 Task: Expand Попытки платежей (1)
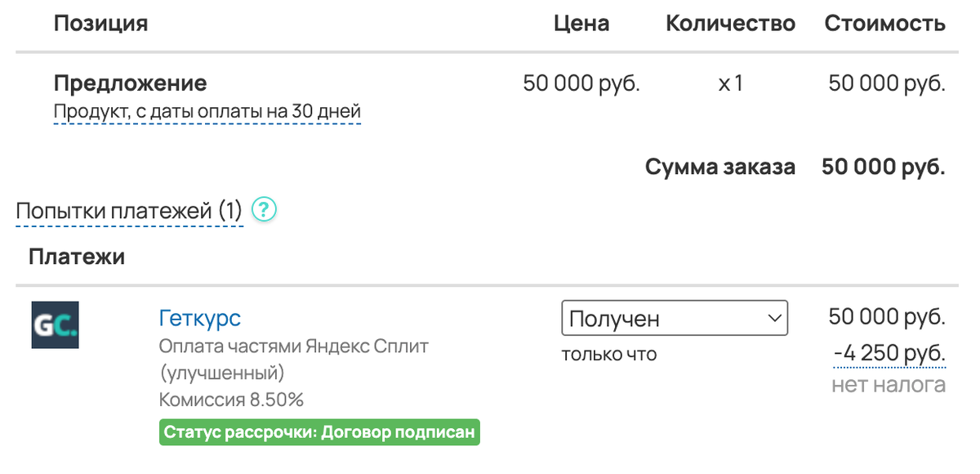pos(127,209)
